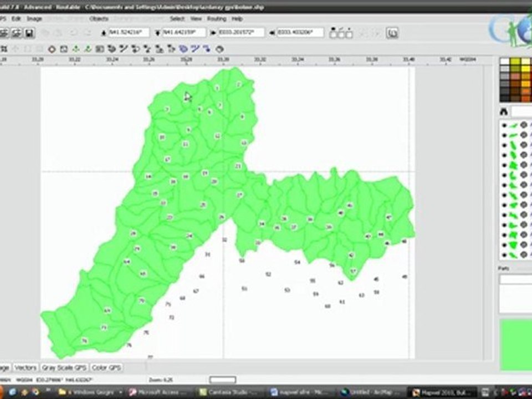Click polygon label 21 on the green map

[238, 166]
